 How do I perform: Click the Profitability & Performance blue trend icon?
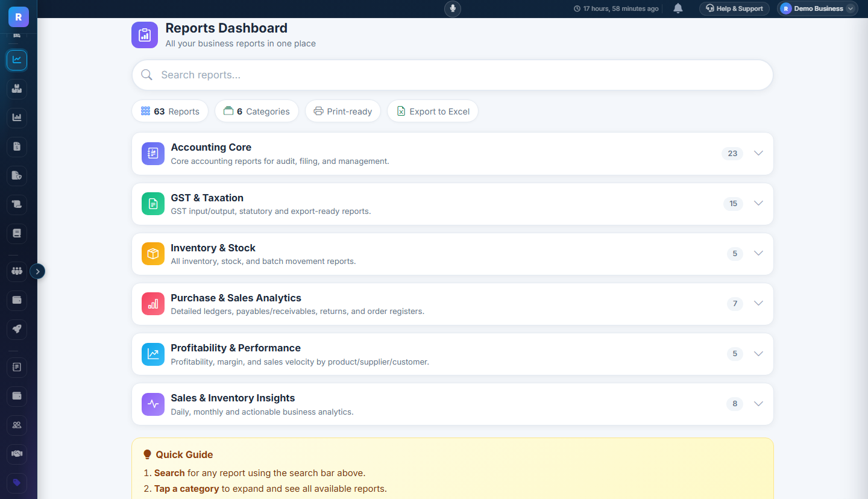coord(153,354)
